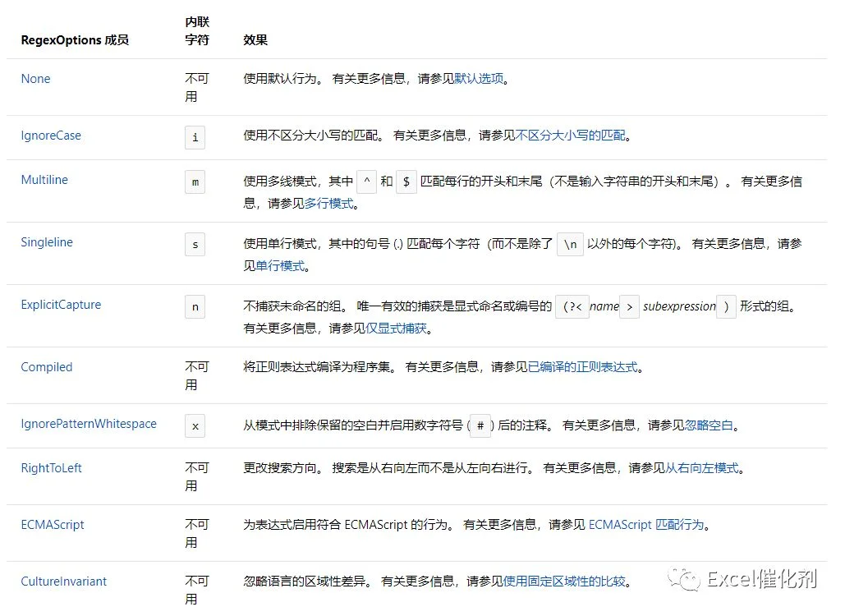Follow the 默认选项 link
This screenshot has height=616, width=845.
pyautogui.click(x=479, y=79)
